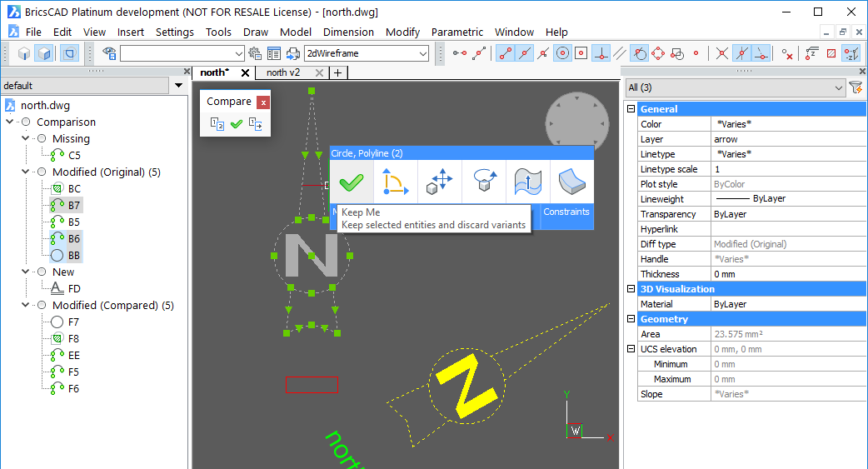Toggle visibility circle for Modified (Compared) group
868x469 pixels.
(x=42, y=306)
